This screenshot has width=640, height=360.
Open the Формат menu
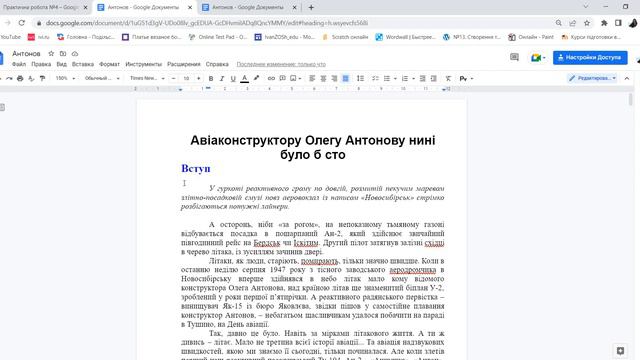click(x=109, y=64)
